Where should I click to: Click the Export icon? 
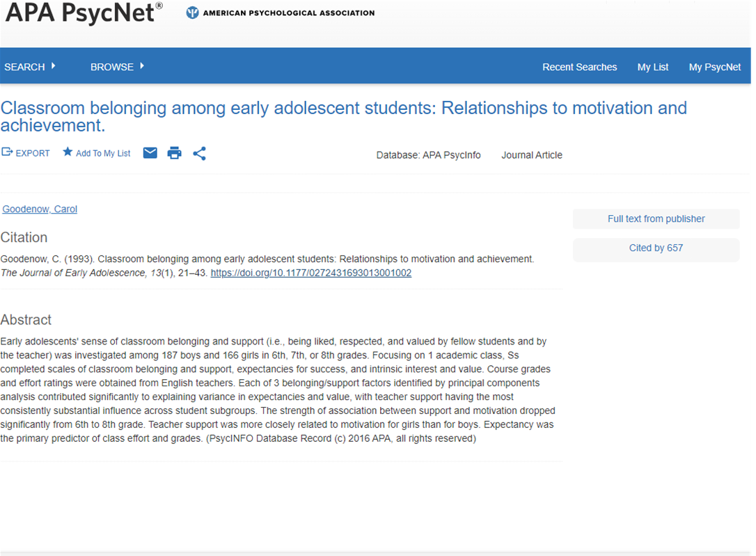point(8,152)
